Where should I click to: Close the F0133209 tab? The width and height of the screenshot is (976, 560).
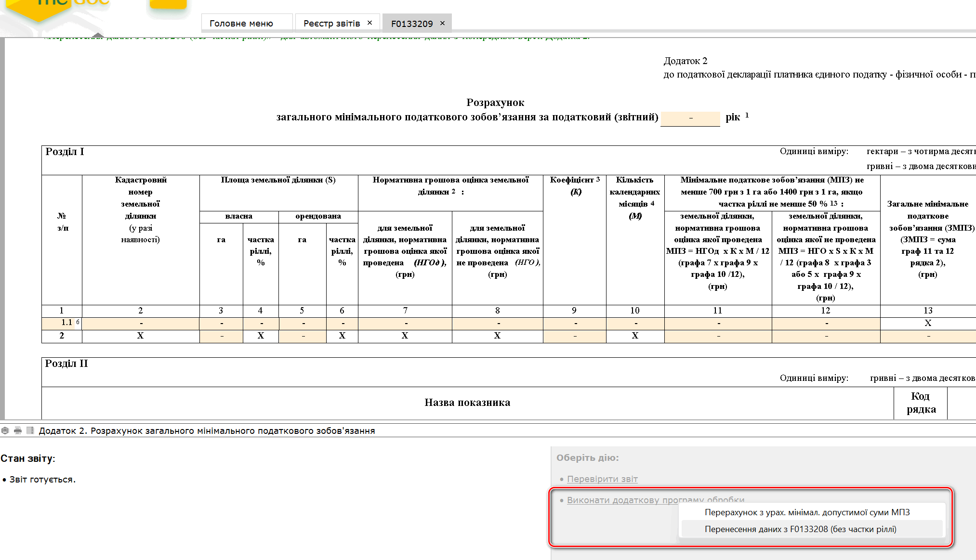[442, 23]
